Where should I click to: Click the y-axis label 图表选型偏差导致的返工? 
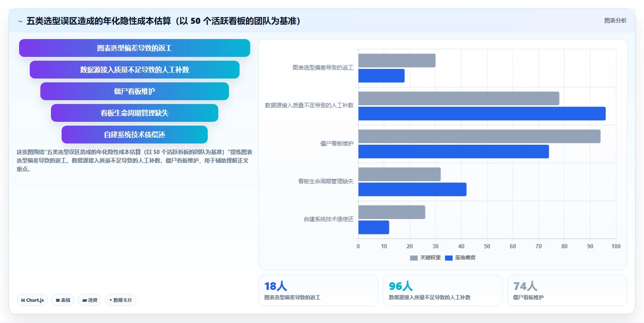(323, 67)
